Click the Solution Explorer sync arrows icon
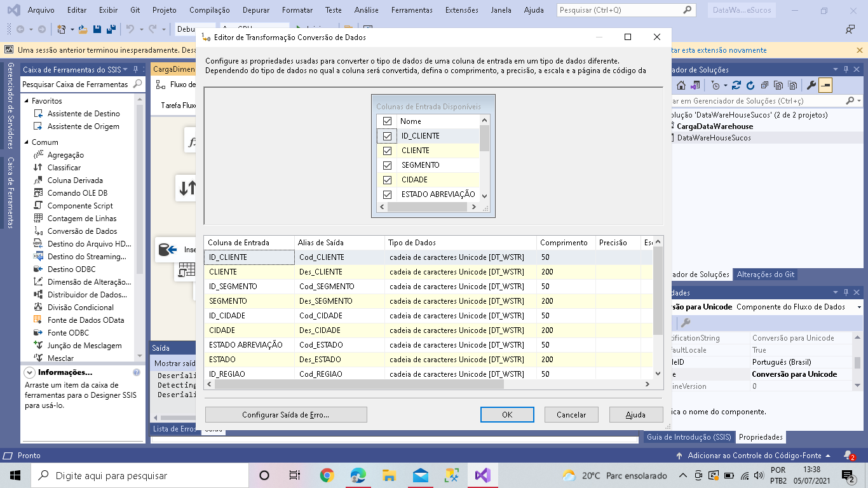The height and width of the screenshot is (488, 868). [736, 85]
